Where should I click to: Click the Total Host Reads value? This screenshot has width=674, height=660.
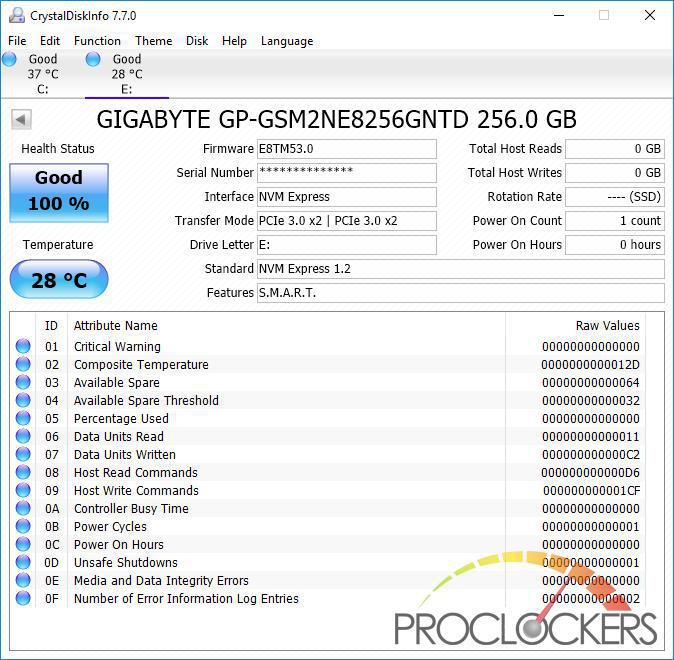point(615,149)
